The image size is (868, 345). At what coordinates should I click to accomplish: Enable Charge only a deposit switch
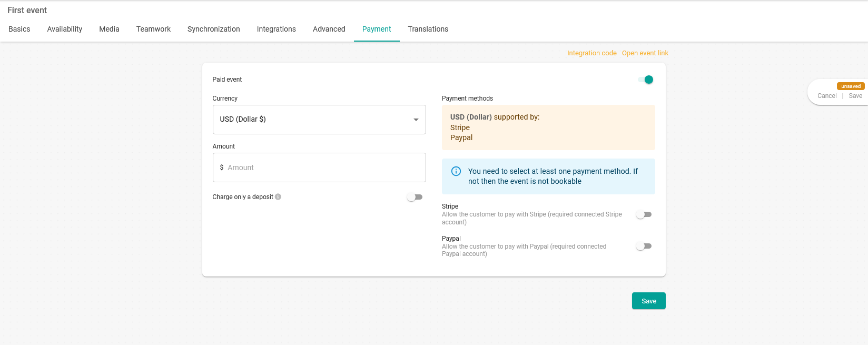415,197
